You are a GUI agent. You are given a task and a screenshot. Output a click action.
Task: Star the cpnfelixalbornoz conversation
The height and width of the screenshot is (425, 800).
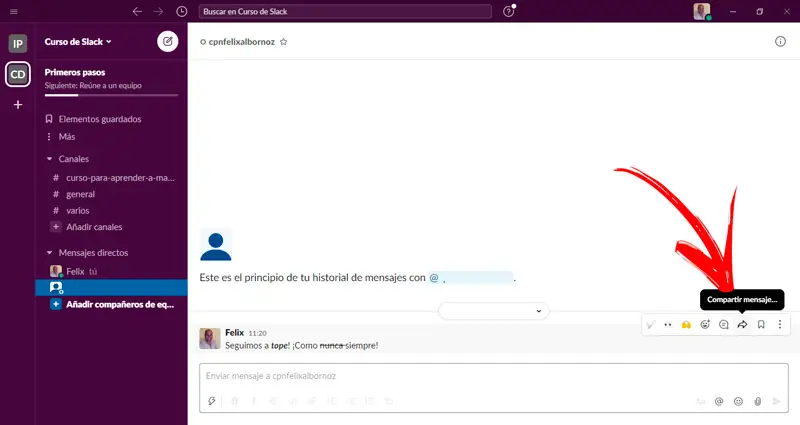[x=284, y=42]
